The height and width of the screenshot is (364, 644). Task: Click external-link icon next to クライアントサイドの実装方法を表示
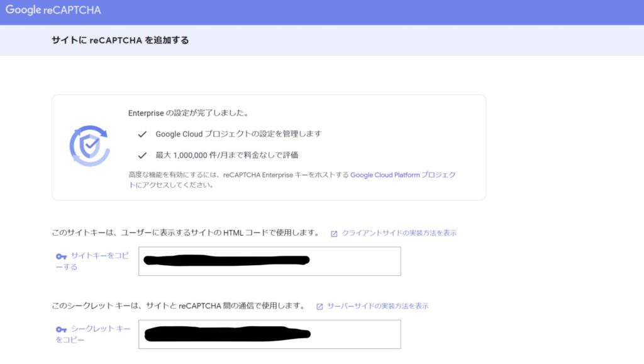coord(334,234)
